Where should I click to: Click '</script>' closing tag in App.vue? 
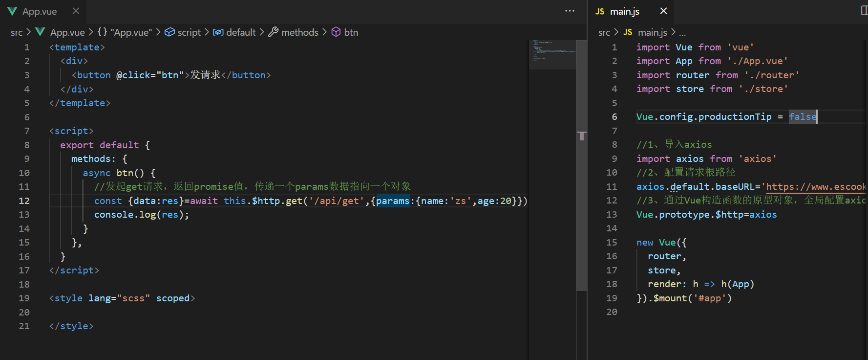(74, 270)
